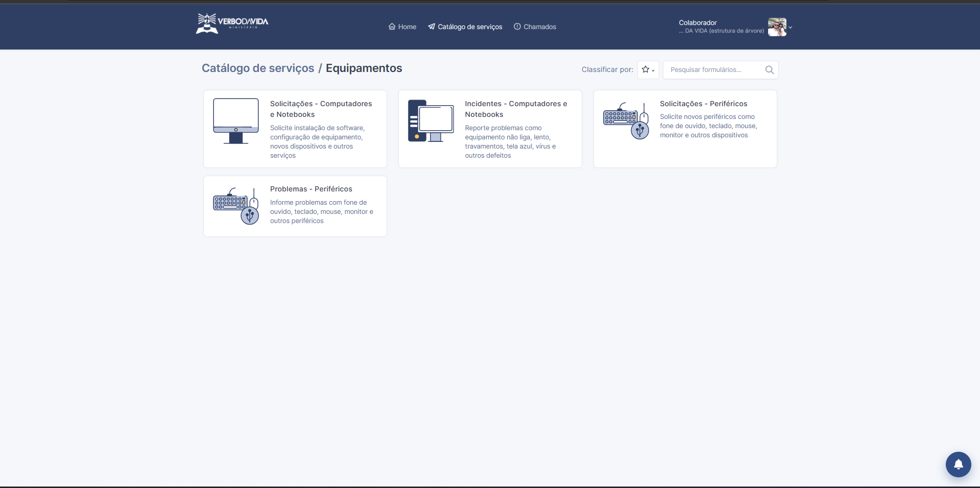Click description 'Reporte problemas como equipamento não liga'
The width and height of the screenshot is (980, 488).
pyautogui.click(x=511, y=142)
